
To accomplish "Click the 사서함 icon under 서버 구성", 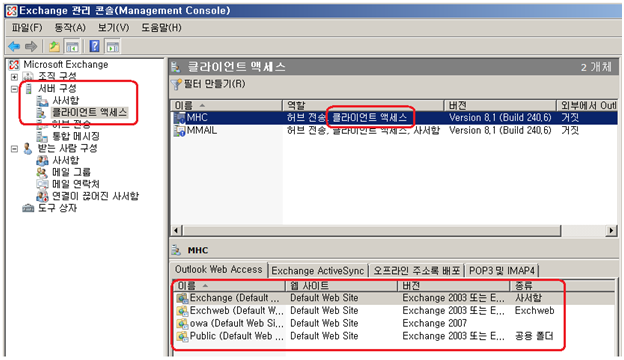I will 42,101.
